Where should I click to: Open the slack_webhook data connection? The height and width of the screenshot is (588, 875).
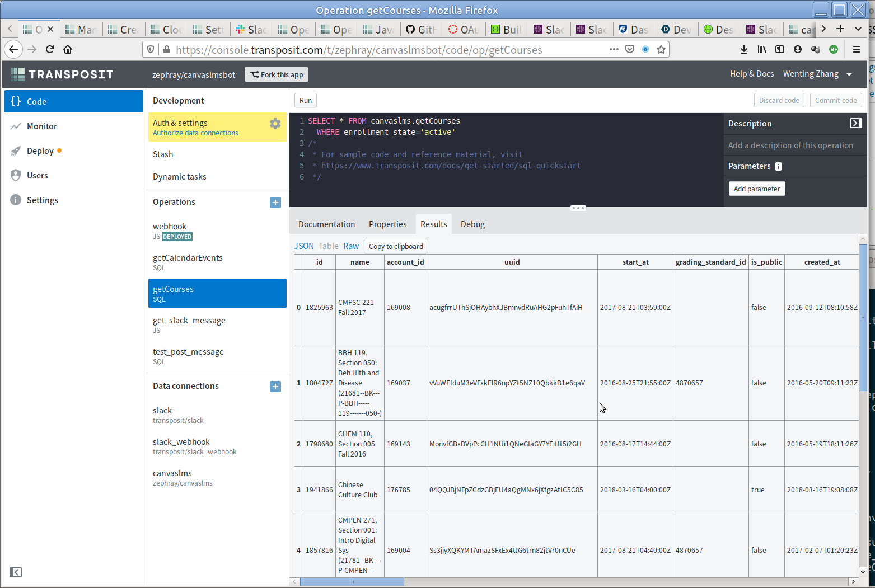[x=217, y=446]
